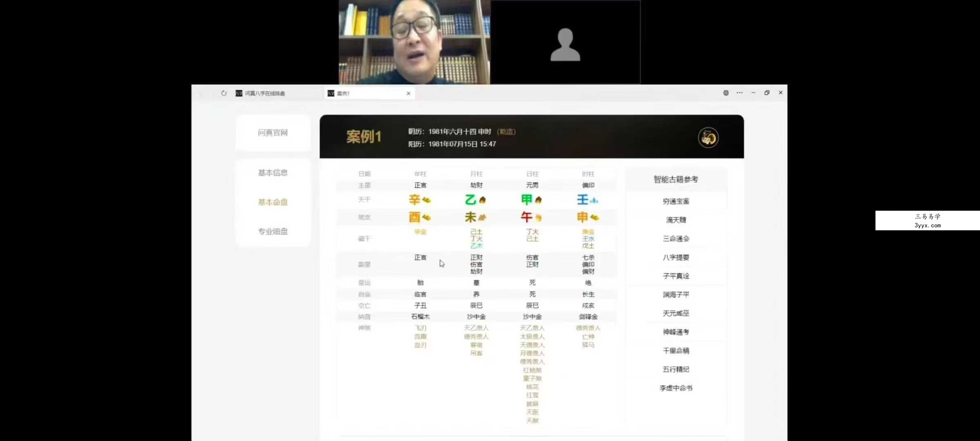This screenshot has height=441, width=980.
Task: Click the 壬 heavenly stem character
Action: click(582, 200)
